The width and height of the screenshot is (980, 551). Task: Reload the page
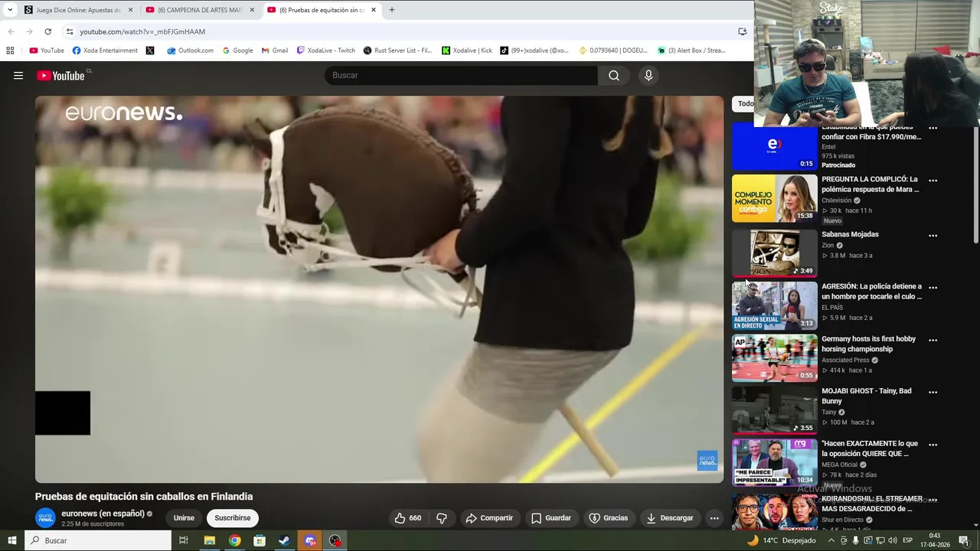(47, 31)
